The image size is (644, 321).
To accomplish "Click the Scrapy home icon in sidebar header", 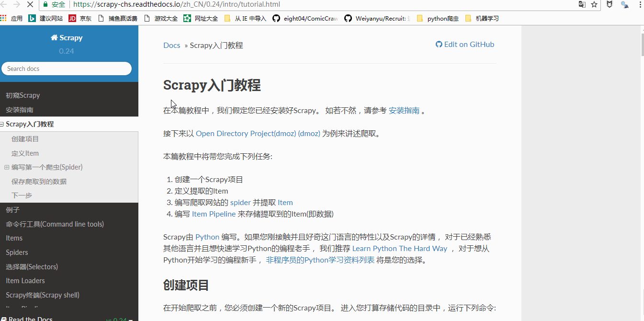I will (54, 37).
